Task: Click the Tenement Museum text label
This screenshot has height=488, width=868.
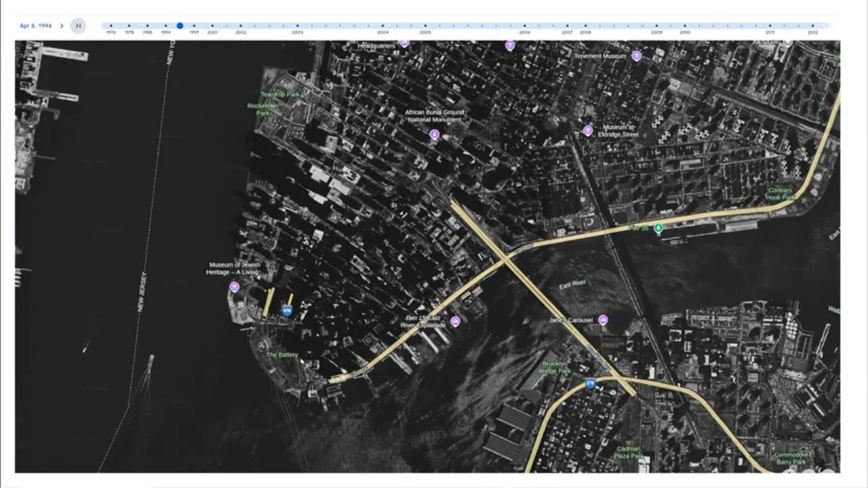Action: tap(600, 56)
